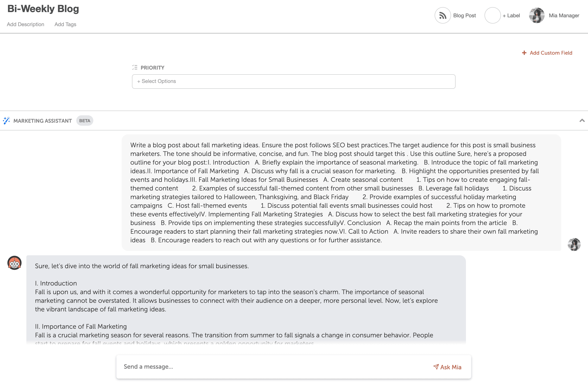Screen dimensions: 588x387
Task: Click the Add Tags link
Action: tap(65, 24)
